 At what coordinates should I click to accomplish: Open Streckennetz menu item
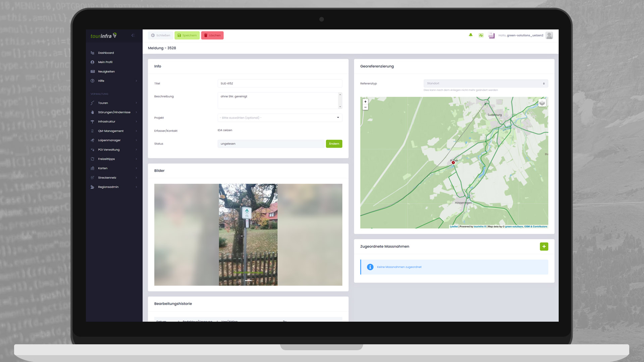pyautogui.click(x=107, y=178)
